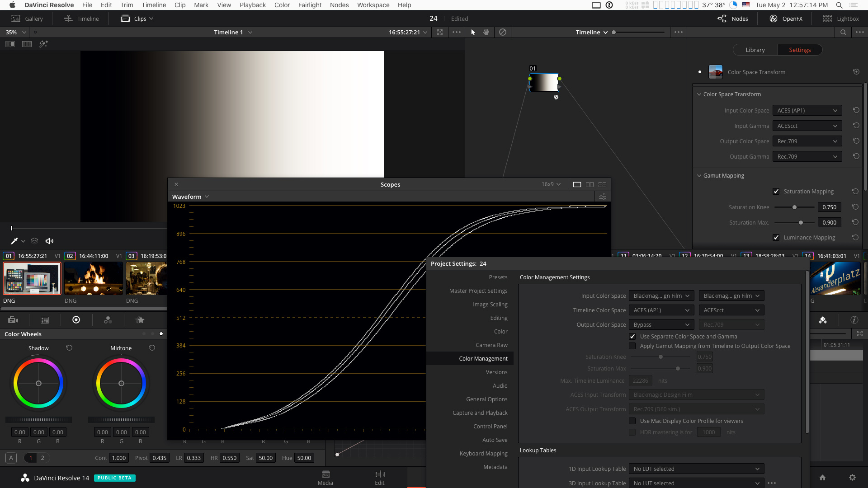The width and height of the screenshot is (868, 488).
Task: Switch to color wheels page 1
Action: (x=31, y=458)
